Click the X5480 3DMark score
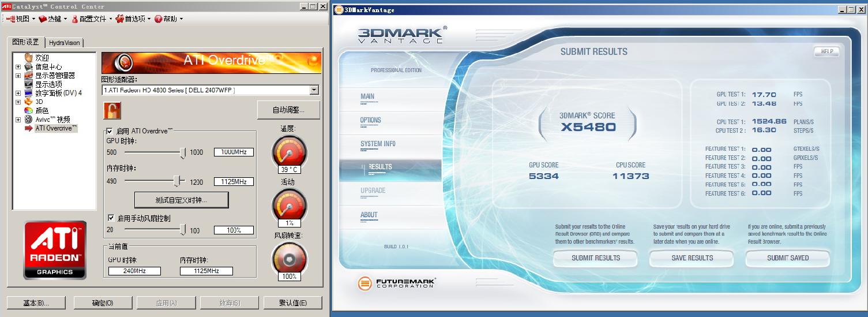 588,128
